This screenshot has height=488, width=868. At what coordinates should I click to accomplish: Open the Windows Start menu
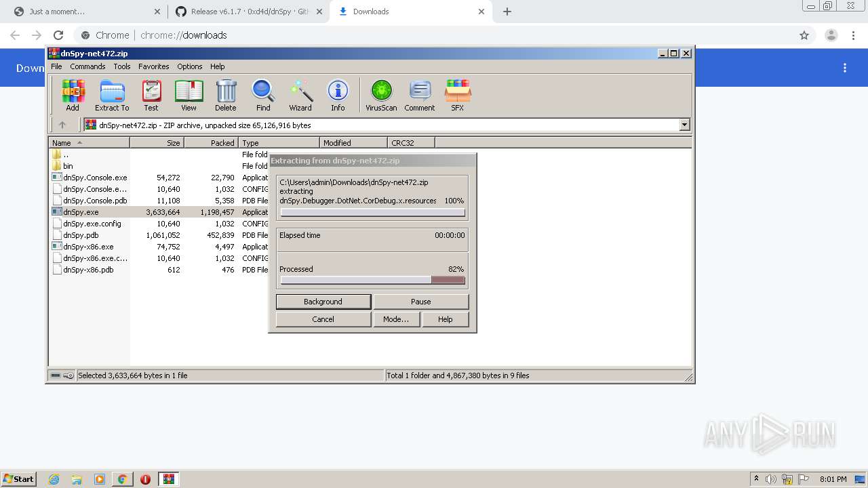19,479
